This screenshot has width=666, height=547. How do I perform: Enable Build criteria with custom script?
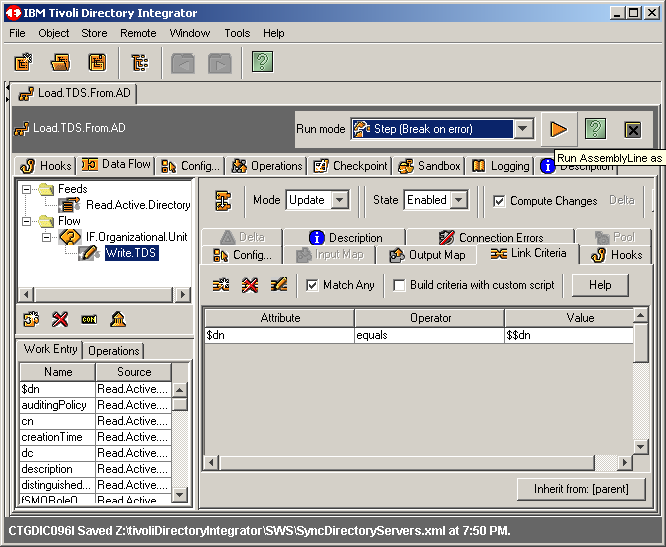(x=399, y=285)
